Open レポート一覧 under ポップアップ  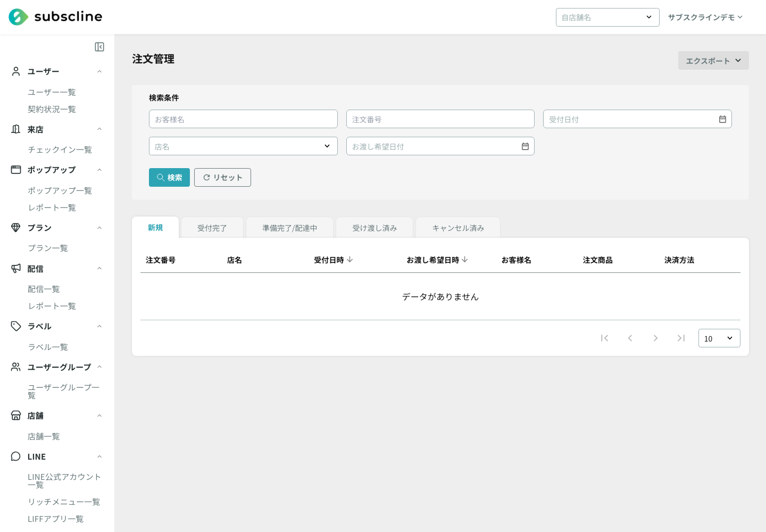pos(52,207)
